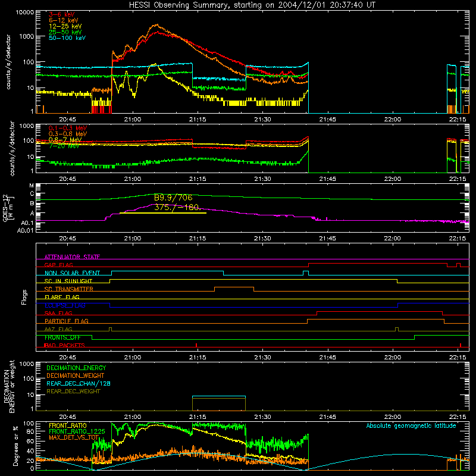
Task: Click the green FRONT_RATIO_1225 legend label
Action: (77, 431)
